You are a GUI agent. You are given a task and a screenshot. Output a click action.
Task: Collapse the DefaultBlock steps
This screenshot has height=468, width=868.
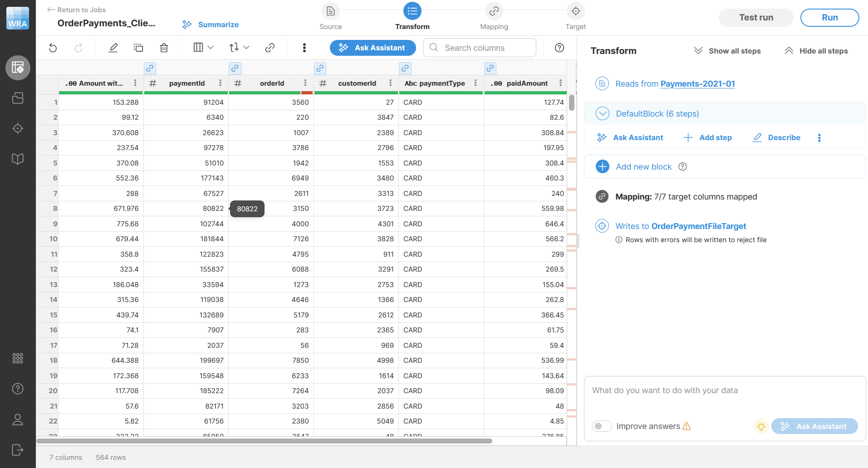[x=603, y=113]
